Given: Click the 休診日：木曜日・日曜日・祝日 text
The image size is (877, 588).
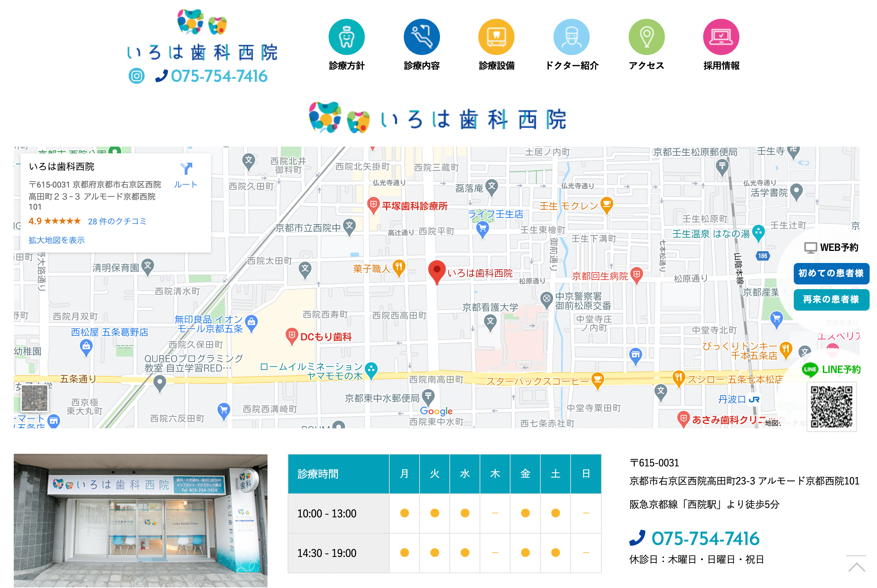Looking at the screenshot, I should 696,559.
